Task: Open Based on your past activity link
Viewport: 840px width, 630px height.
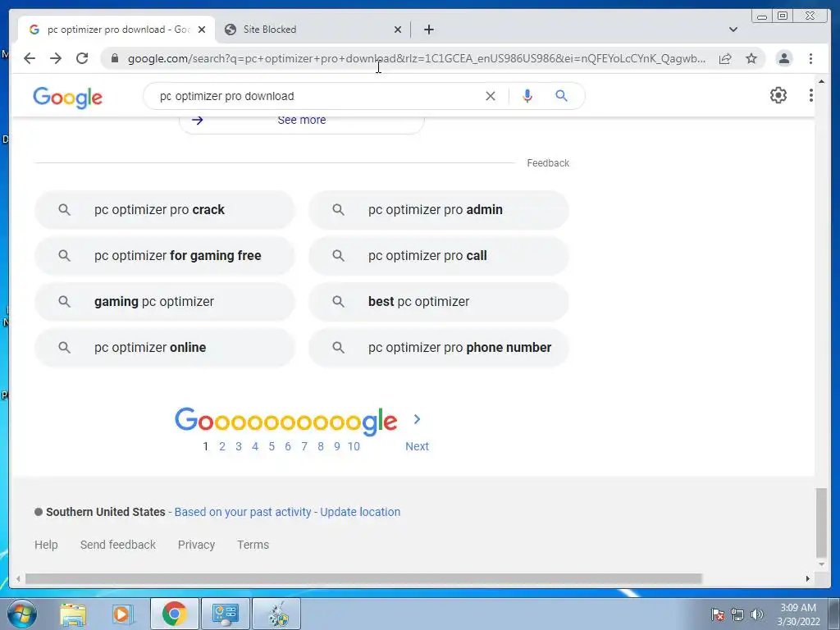Action: (243, 512)
